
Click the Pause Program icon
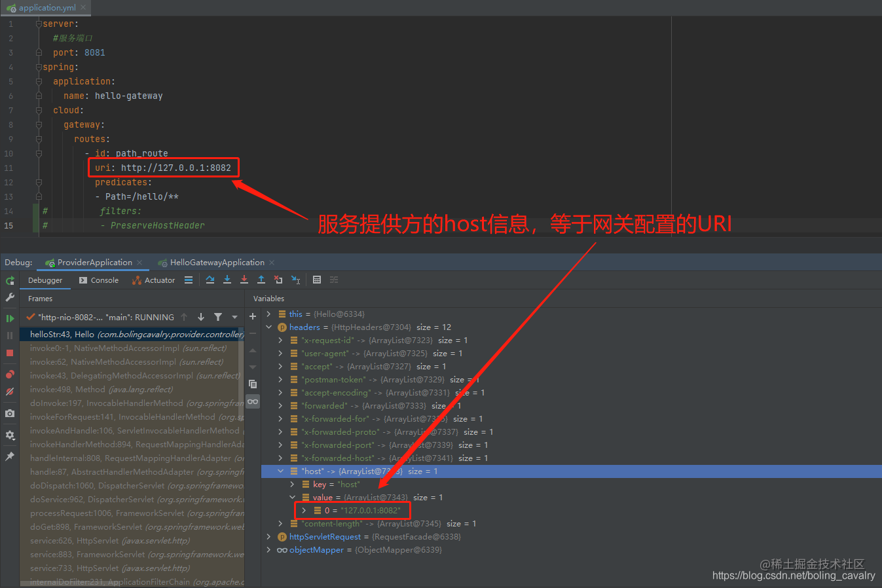tap(10, 335)
